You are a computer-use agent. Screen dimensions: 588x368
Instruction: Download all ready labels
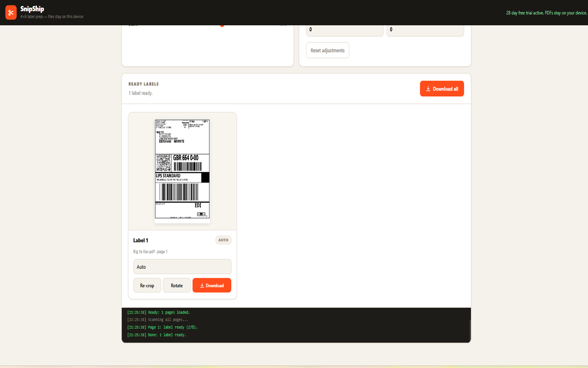click(442, 89)
